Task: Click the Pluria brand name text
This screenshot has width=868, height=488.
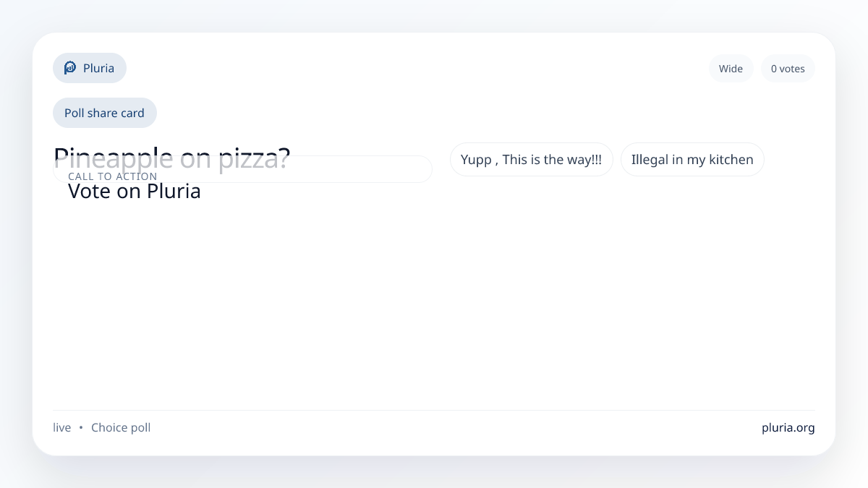Action: (98, 68)
